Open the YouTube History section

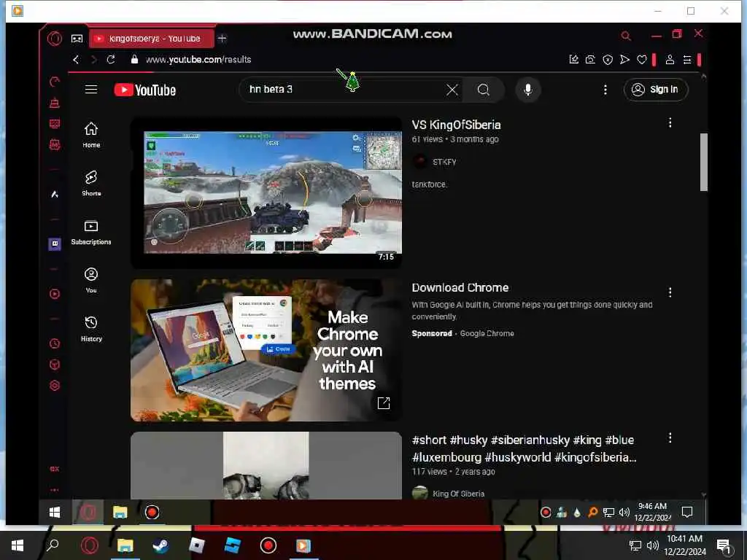click(x=91, y=329)
